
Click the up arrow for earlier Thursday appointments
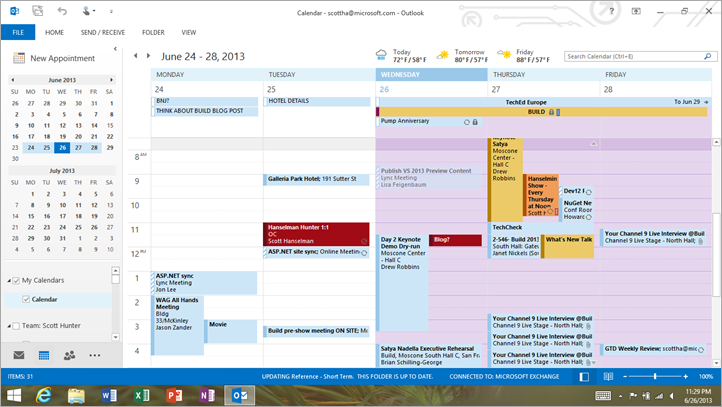594,144
